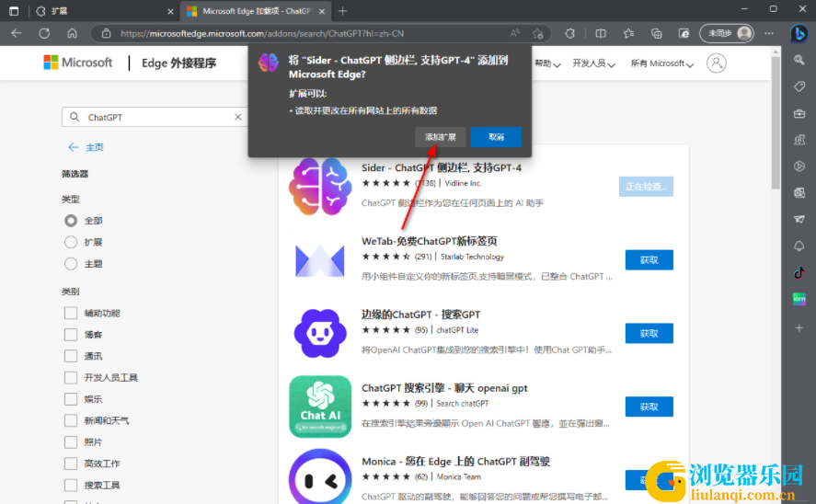Open the sidebar paper plane icon
Image resolution: width=816 pixels, height=504 pixels.
(x=799, y=220)
